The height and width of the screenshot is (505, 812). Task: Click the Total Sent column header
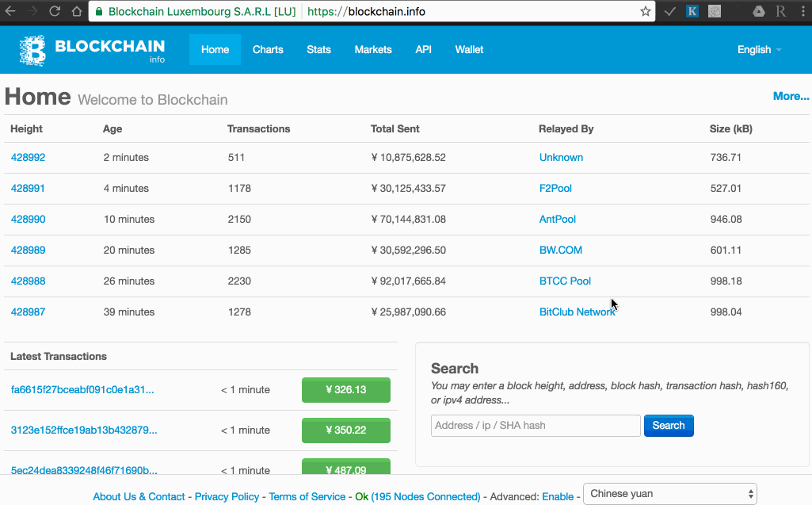tap(395, 129)
